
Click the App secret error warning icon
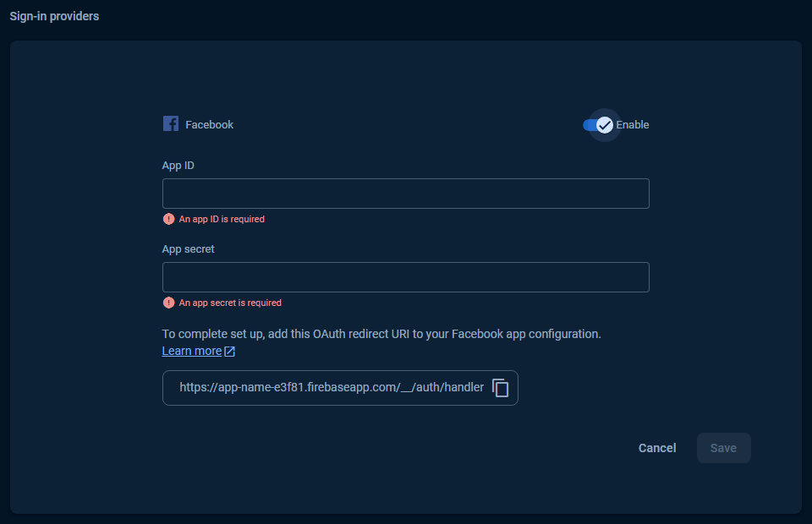point(169,303)
